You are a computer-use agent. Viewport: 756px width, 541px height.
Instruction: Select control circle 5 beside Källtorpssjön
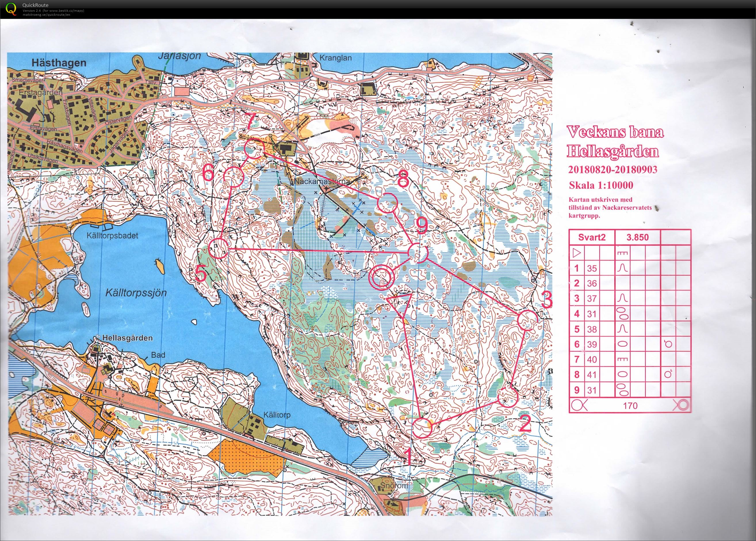pyautogui.click(x=218, y=249)
